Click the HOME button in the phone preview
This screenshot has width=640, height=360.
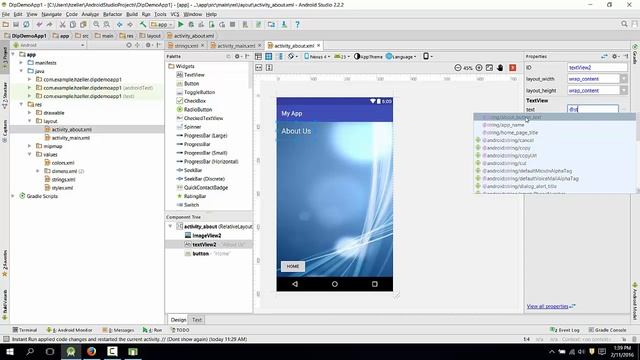(x=293, y=266)
